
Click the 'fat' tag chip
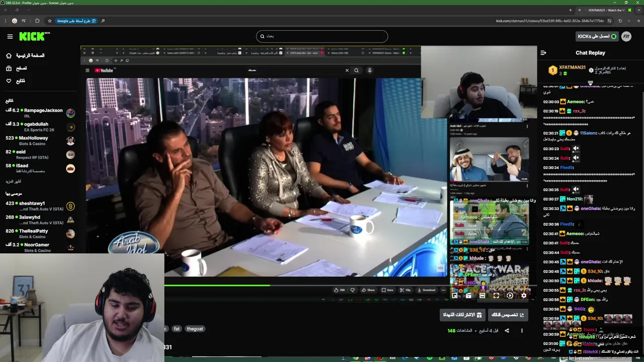(x=177, y=329)
